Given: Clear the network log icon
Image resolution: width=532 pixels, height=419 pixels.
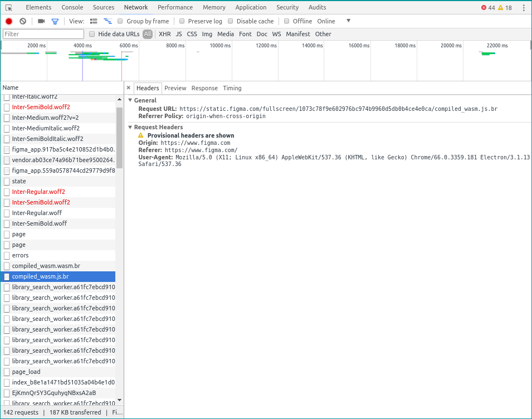Looking at the screenshot, I should click(23, 21).
